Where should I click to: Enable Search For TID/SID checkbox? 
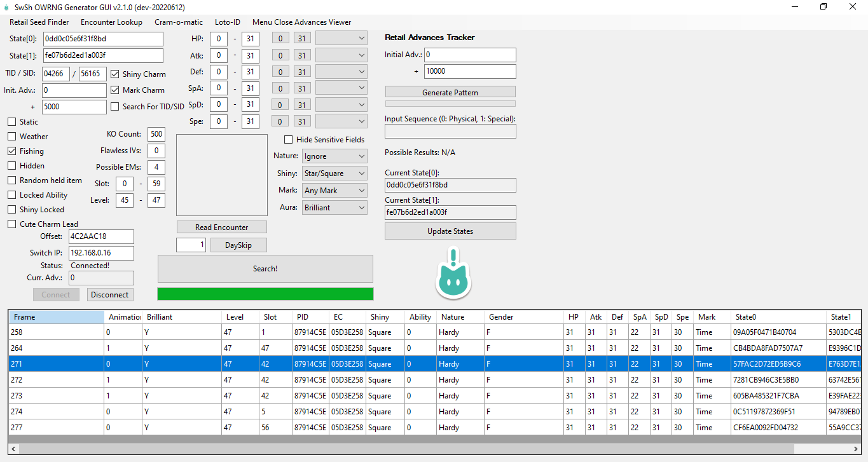point(115,107)
